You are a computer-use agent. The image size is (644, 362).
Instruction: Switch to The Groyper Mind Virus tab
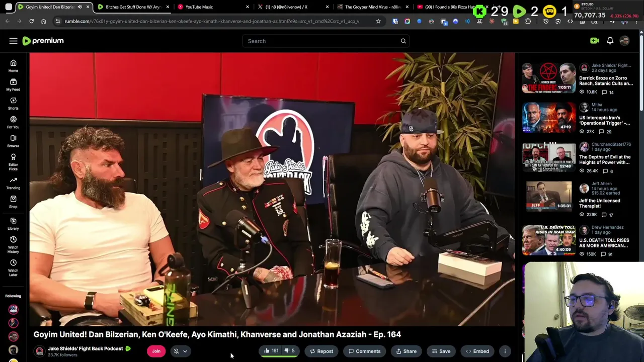coord(373,7)
